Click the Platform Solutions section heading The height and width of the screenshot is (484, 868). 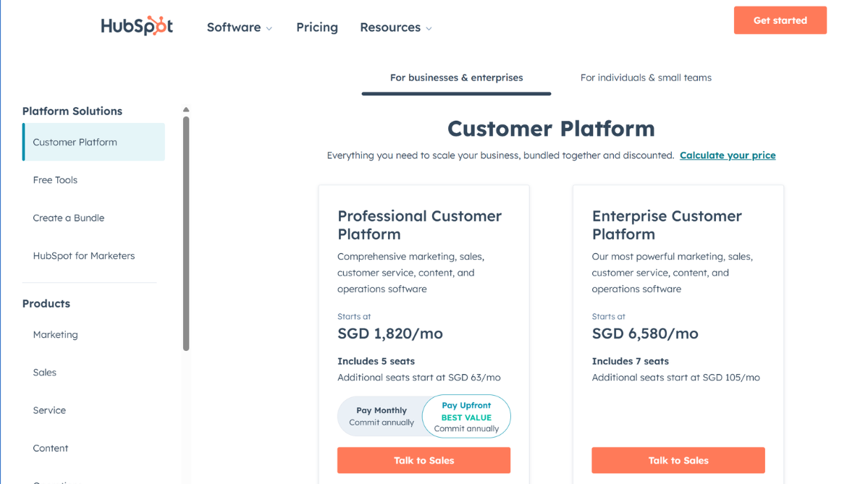[72, 111]
